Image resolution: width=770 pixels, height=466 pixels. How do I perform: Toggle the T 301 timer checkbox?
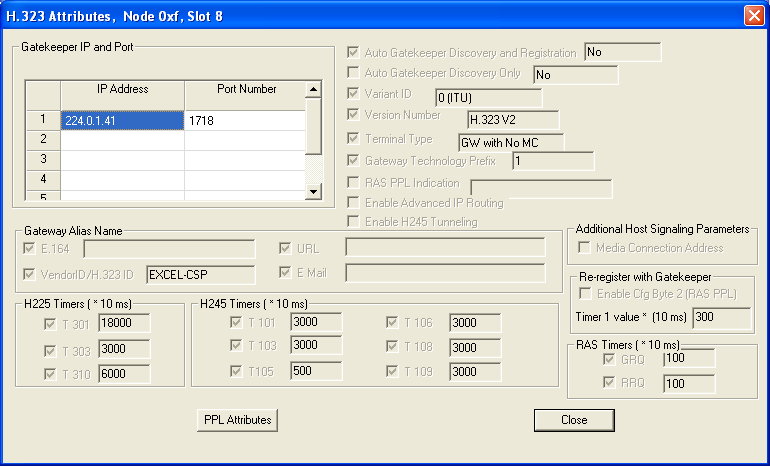coord(50,323)
